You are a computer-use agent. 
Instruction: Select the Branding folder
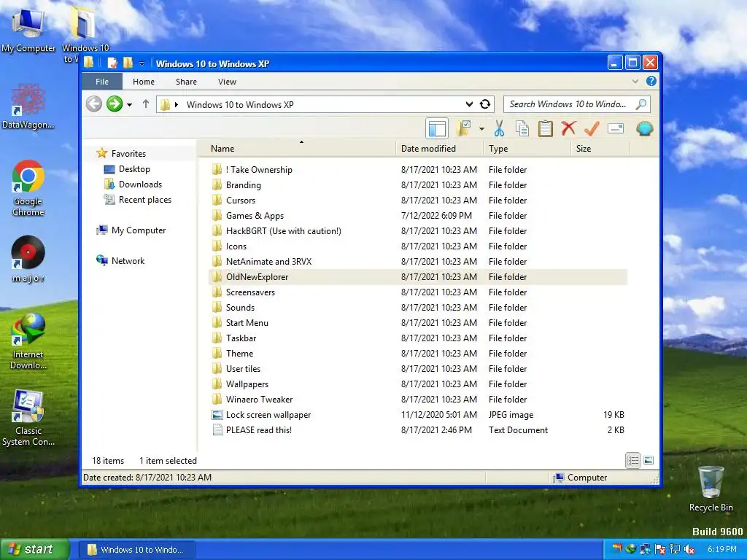[x=418, y=184]
